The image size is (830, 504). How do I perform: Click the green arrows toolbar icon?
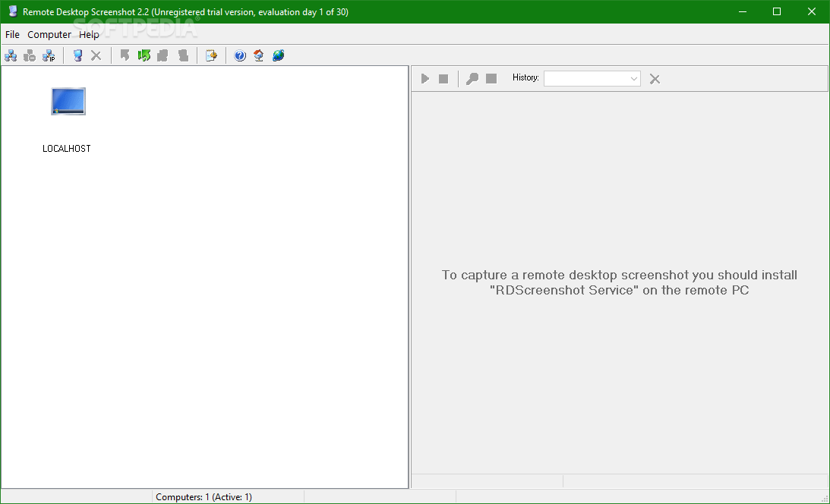tap(144, 55)
